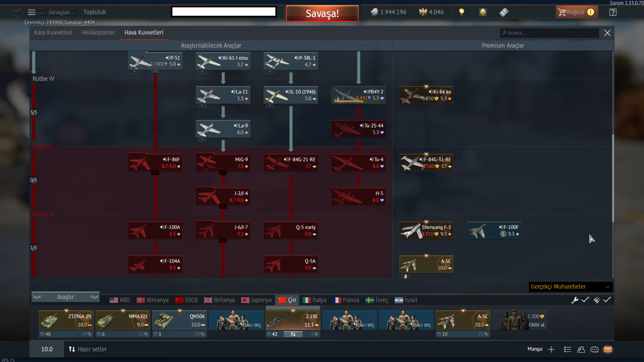
Task: Select the Tu-4 bomber card
Action: pos(358,163)
